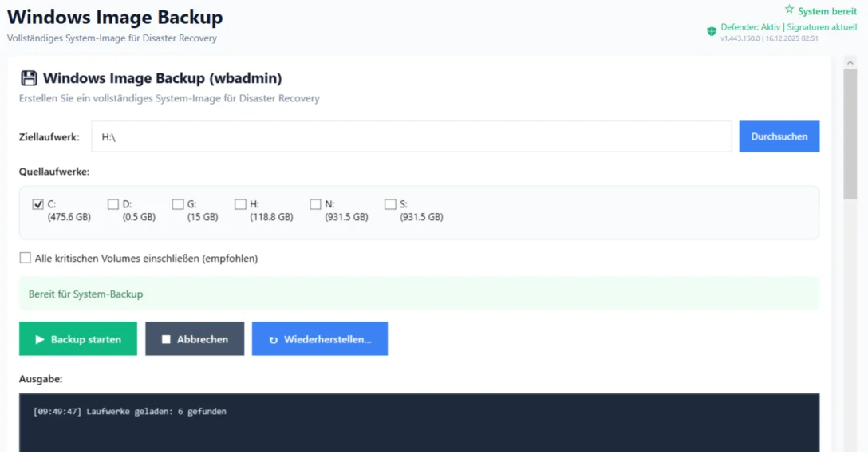Check the H: (118.8 GB) drive checkbox
This screenshot has width=868, height=458.
click(x=240, y=204)
